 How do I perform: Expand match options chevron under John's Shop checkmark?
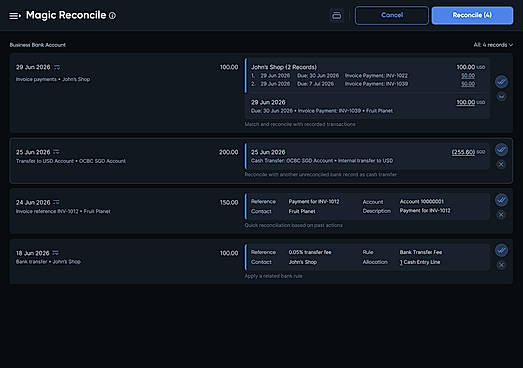[501, 97]
